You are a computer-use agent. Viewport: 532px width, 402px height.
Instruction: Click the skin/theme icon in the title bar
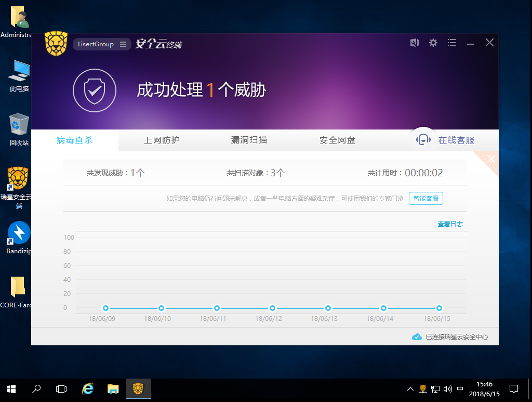pyautogui.click(x=414, y=43)
